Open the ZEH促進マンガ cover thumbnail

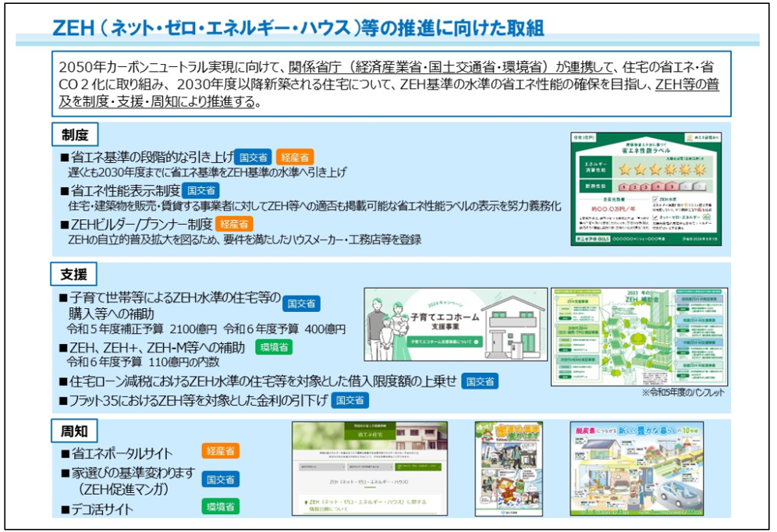pyautogui.click(x=509, y=469)
